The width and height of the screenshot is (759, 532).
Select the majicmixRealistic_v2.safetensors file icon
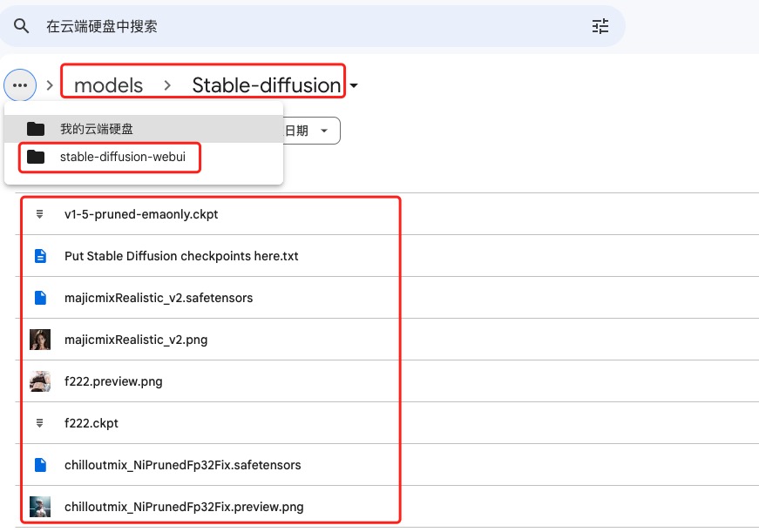tap(39, 298)
